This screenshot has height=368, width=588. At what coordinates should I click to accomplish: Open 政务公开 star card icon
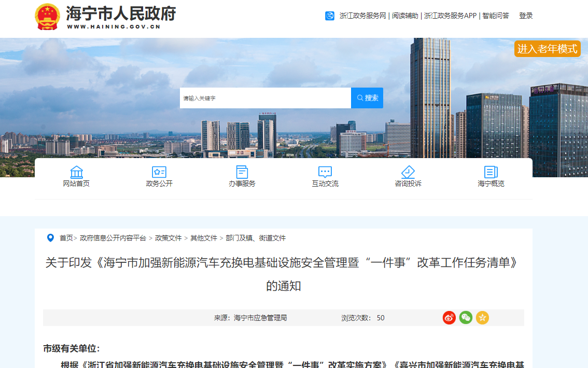pos(159,172)
